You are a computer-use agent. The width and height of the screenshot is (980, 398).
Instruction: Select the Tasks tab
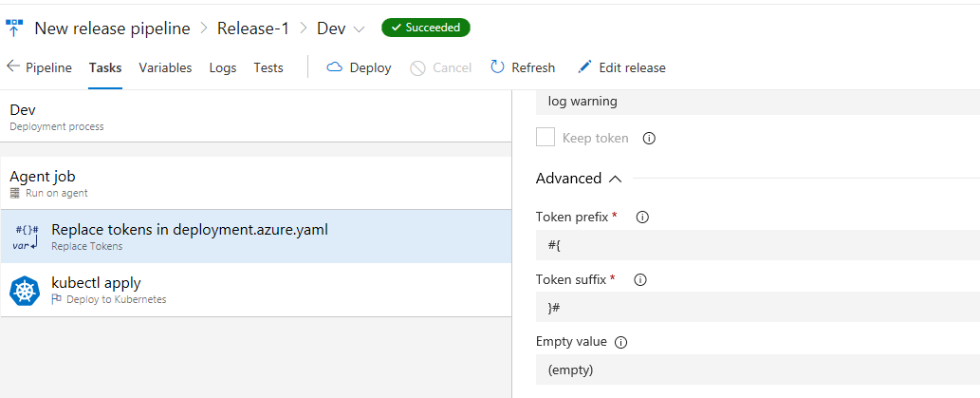105,67
